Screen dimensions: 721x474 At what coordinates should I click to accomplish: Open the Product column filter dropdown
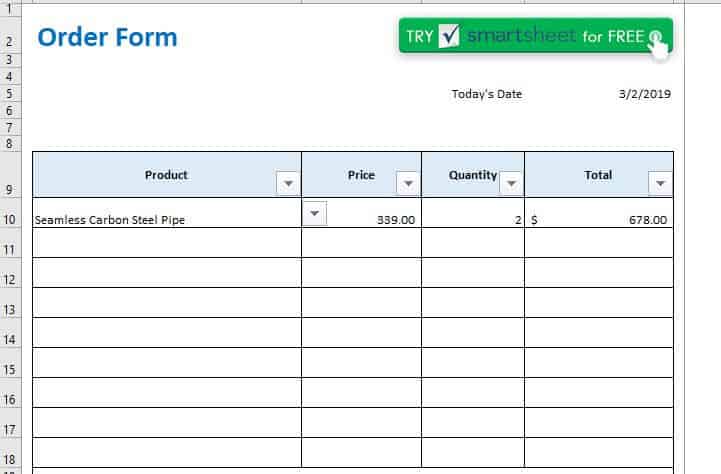(x=288, y=184)
